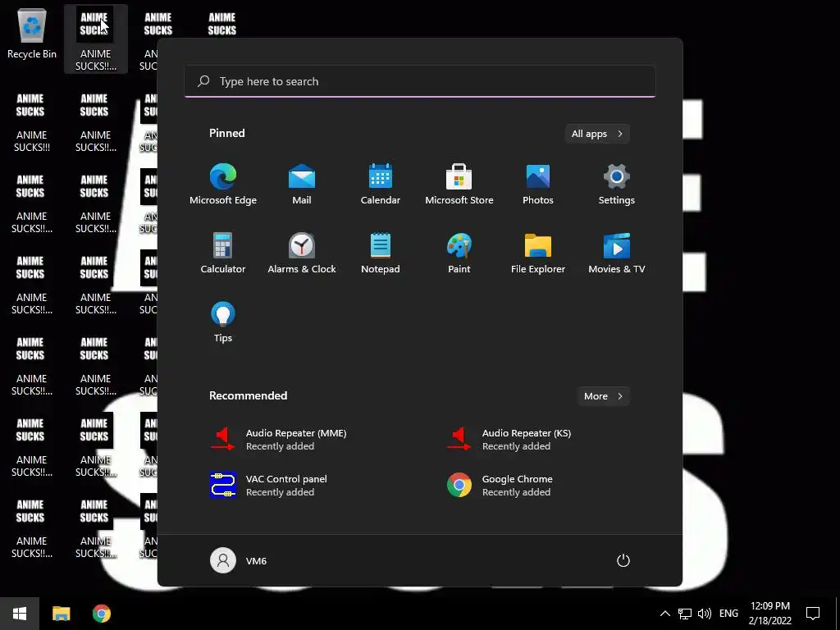Open Google Chrome from the taskbar
This screenshot has height=630, width=840.
pyautogui.click(x=101, y=614)
